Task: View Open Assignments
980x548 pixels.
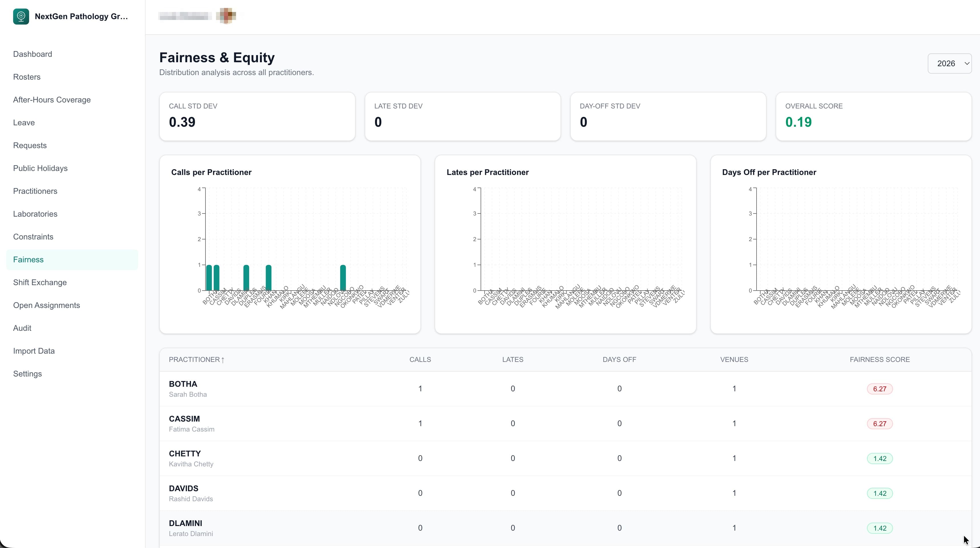Action: click(47, 305)
